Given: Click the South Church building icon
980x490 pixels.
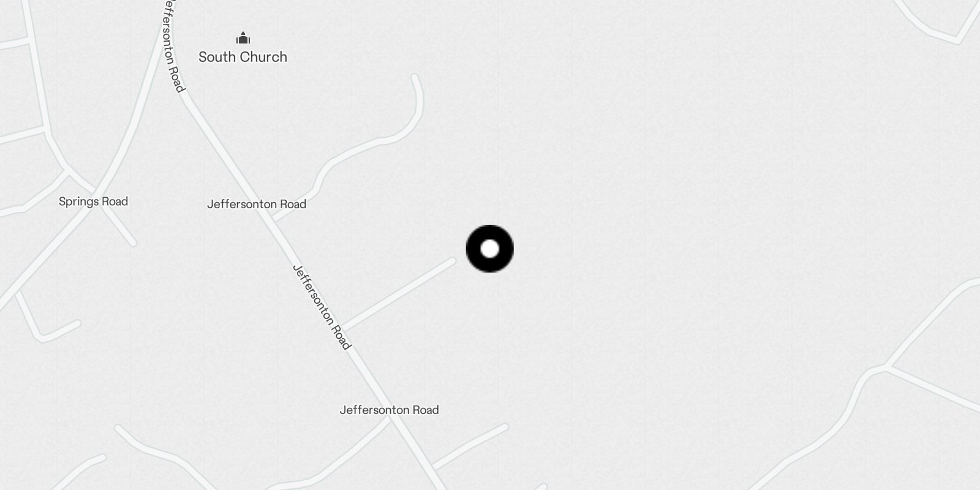Looking at the screenshot, I should pos(243,39).
